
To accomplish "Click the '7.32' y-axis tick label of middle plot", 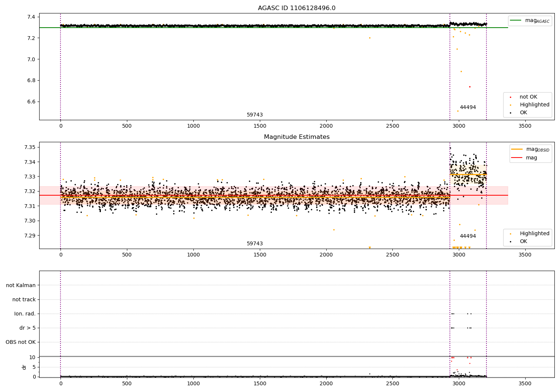I will (29, 192).
